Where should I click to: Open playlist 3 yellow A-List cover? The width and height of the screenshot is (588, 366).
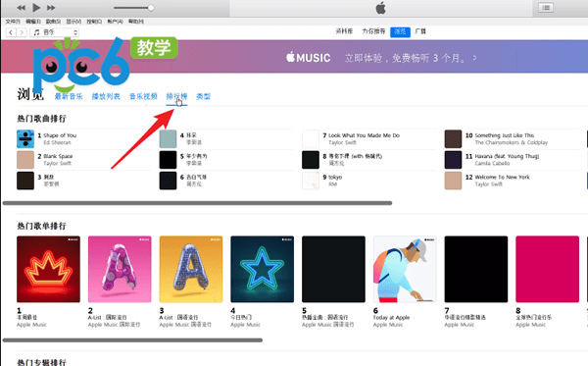tap(191, 269)
